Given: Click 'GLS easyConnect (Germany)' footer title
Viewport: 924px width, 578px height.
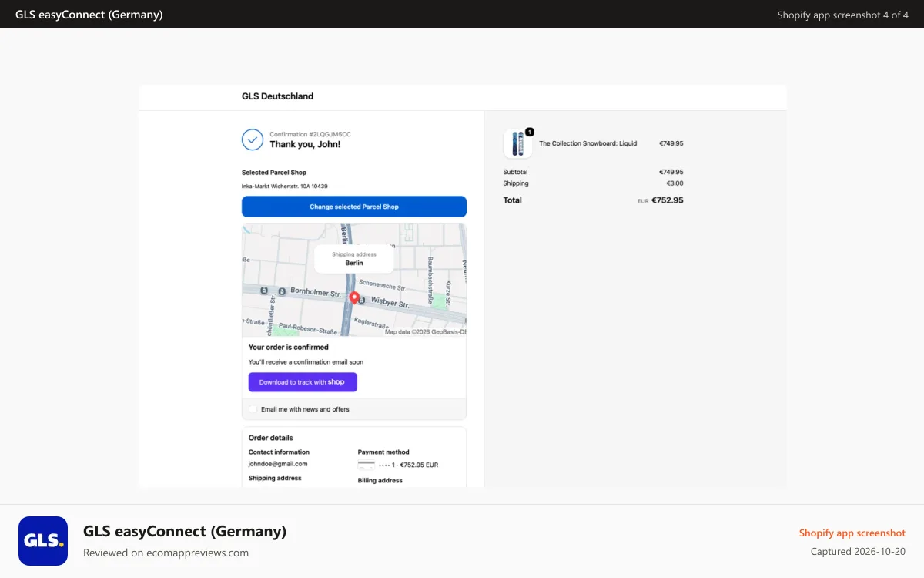Looking at the screenshot, I should click(x=185, y=531).
